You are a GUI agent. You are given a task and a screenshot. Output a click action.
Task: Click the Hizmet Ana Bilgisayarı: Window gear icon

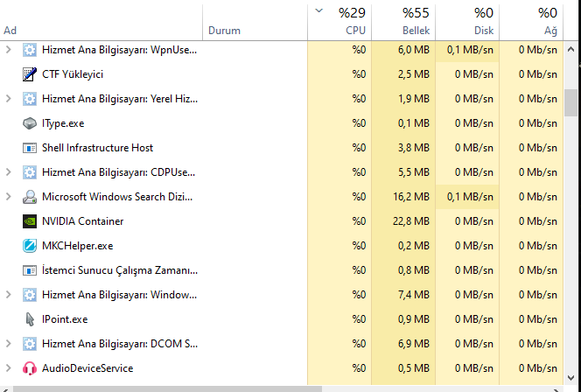point(30,295)
